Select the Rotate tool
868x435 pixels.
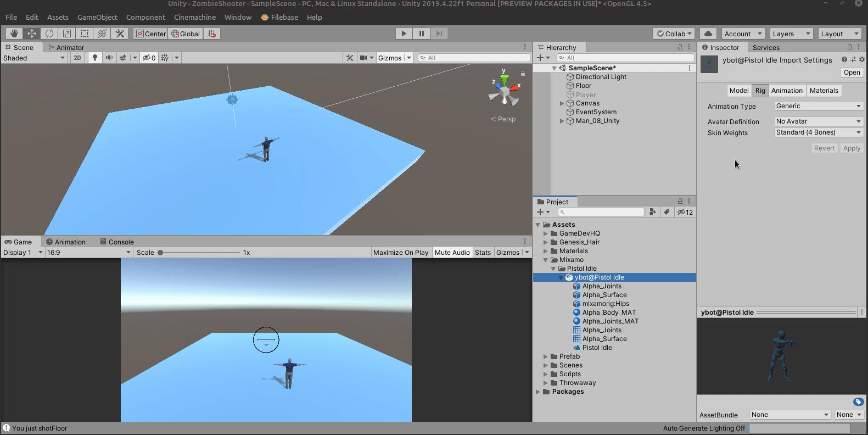click(49, 34)
